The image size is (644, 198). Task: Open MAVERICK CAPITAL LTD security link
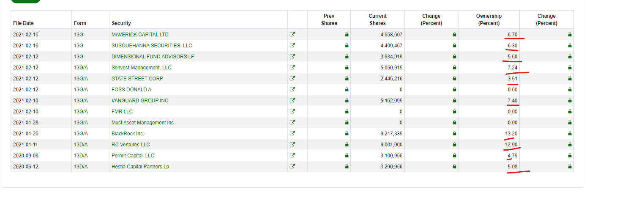[140, 35]
